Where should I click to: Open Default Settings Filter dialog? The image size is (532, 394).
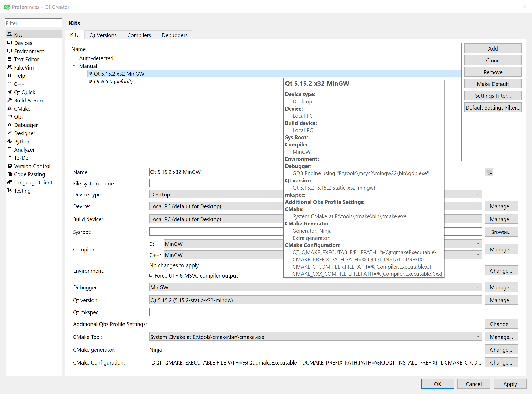(493, 107)
